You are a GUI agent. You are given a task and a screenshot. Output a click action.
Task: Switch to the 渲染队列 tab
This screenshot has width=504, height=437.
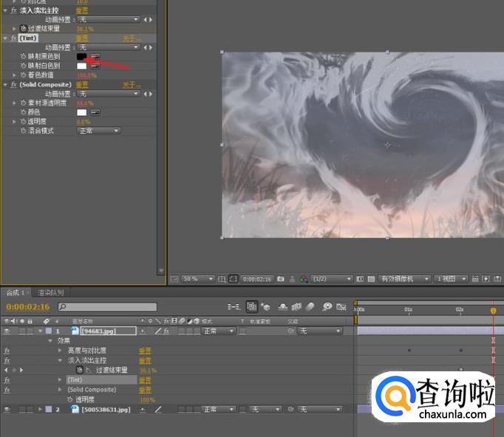click(x=51, y=293)
